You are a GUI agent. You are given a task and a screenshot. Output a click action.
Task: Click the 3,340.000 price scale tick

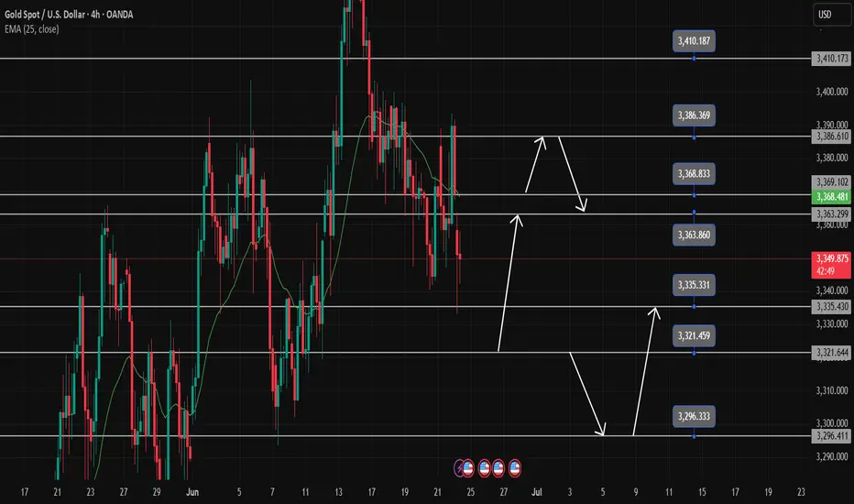[832, 290]
